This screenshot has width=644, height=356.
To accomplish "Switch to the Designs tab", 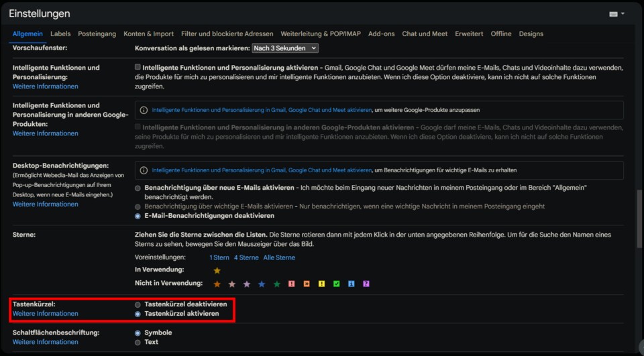I will point(531,34).
